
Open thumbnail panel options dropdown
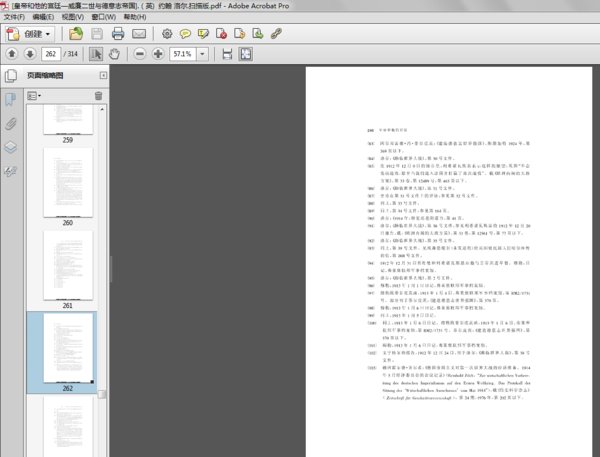pos(34,96)
